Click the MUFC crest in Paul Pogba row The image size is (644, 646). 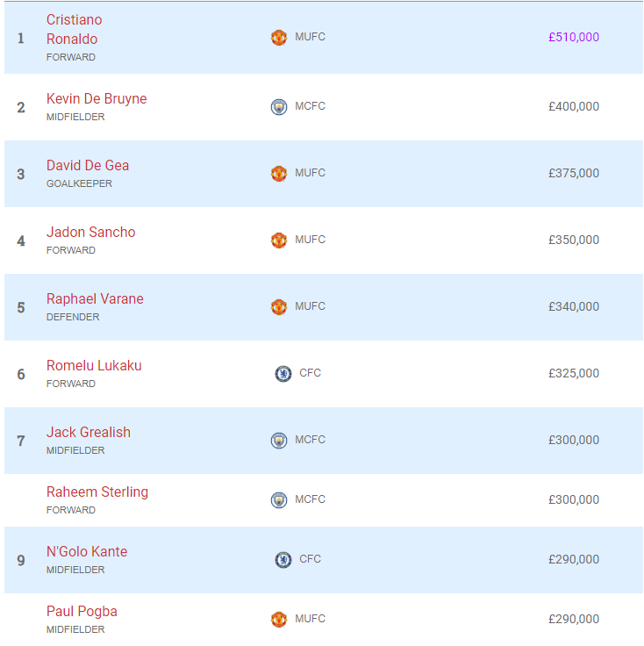click(279, 619)
